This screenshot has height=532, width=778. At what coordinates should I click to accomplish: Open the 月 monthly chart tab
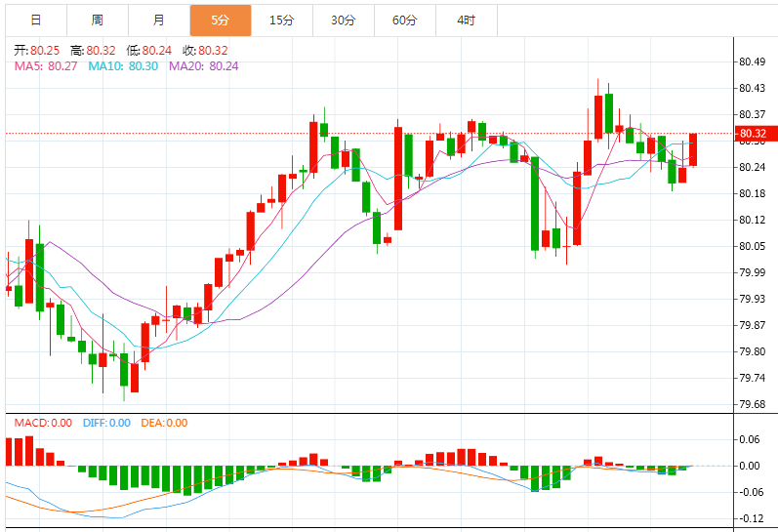pyautogui.click(x=159, y=20)
